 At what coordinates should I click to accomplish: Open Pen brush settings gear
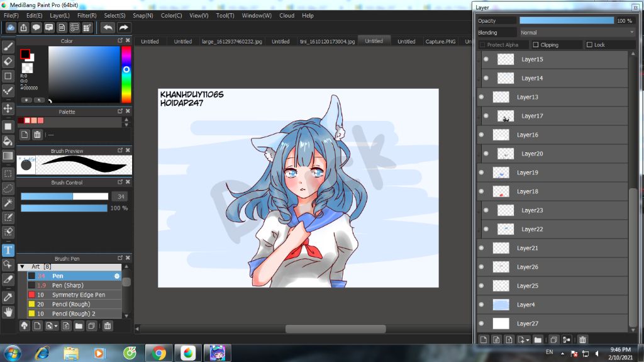[x=117, y=276]
